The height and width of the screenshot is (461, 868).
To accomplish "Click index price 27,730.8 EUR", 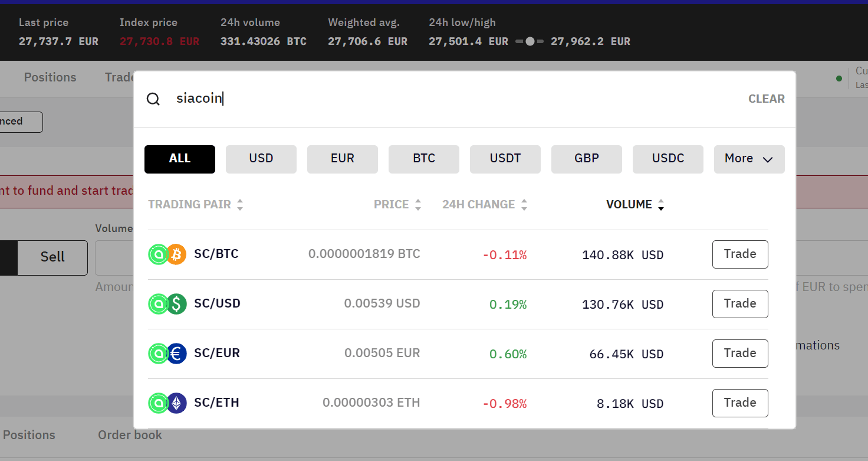I will pos(159,42).
